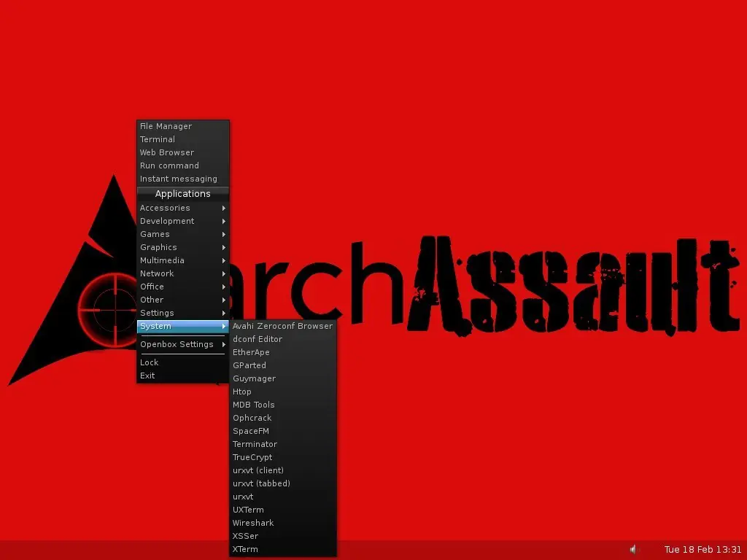
Task: Expand the Development submenu
Action: tap(183, 221)
